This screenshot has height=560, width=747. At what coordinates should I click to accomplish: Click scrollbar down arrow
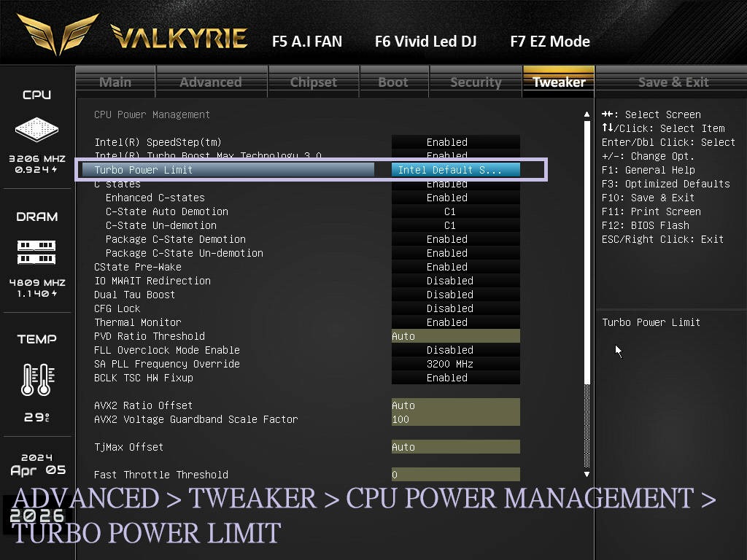click(587, 475)
